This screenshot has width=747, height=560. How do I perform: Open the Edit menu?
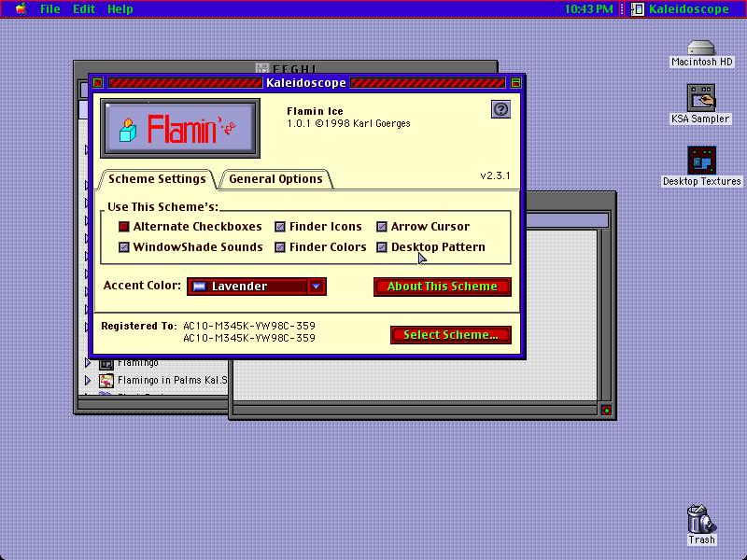(84, 9)
